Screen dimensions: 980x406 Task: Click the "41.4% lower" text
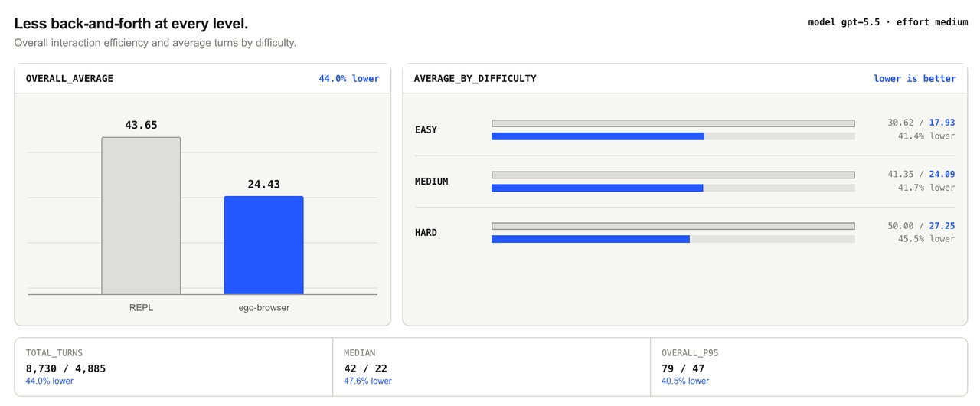pos(926,136)
